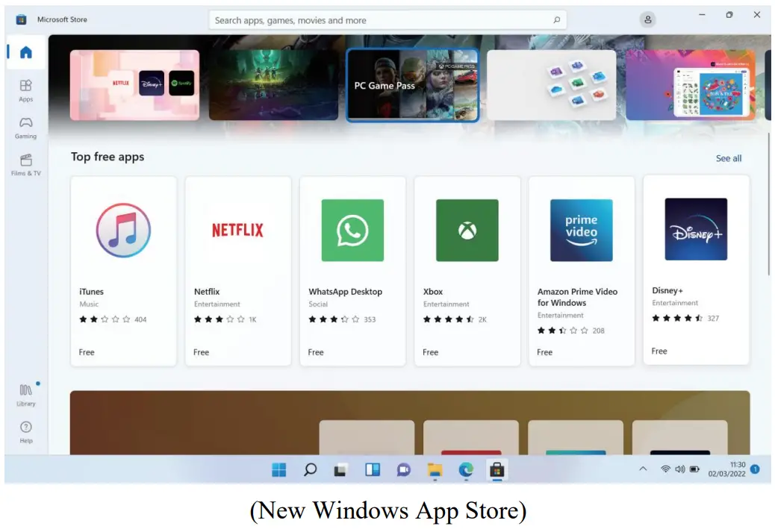Viewport: 775px width, 532px height.
Task: Click the search magnifier icon
Action: 556,20
